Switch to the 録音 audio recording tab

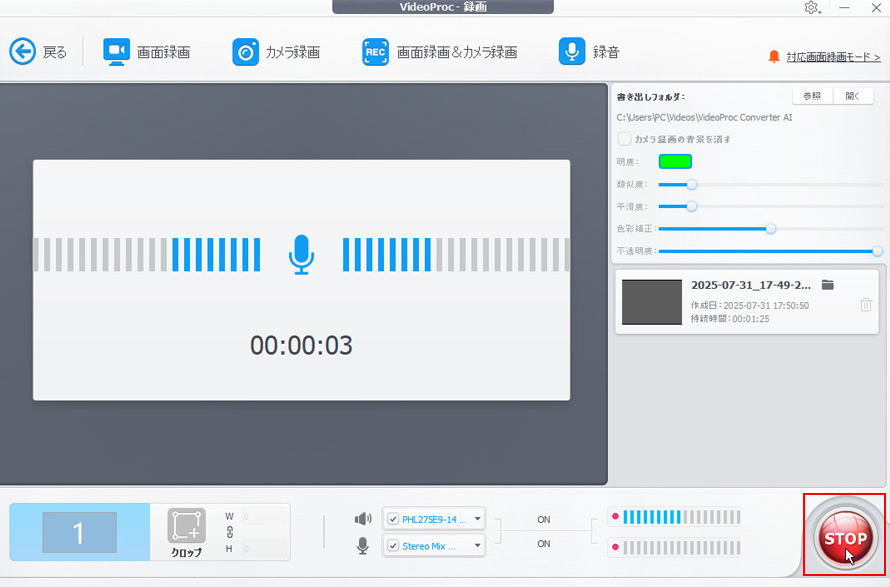571,51
